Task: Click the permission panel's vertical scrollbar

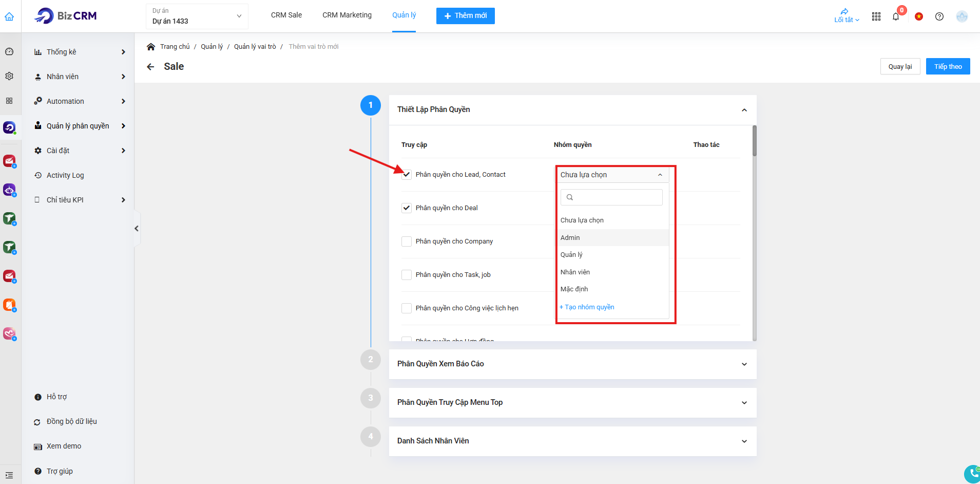Action: pos(755,141)
